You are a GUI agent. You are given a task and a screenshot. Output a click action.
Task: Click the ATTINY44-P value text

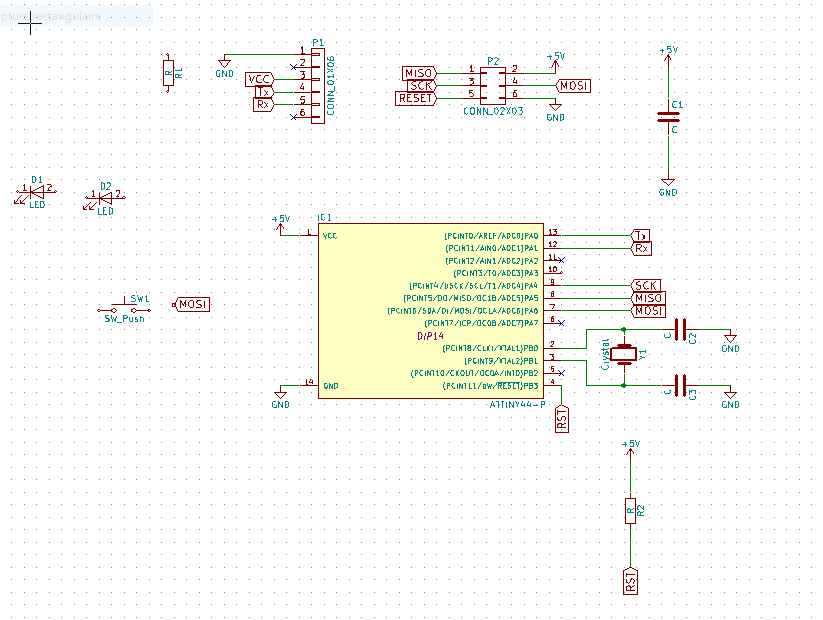(x=517, y=405)
